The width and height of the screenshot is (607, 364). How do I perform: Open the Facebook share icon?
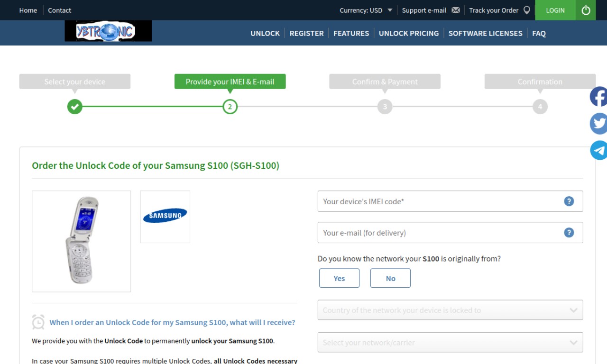598,97
